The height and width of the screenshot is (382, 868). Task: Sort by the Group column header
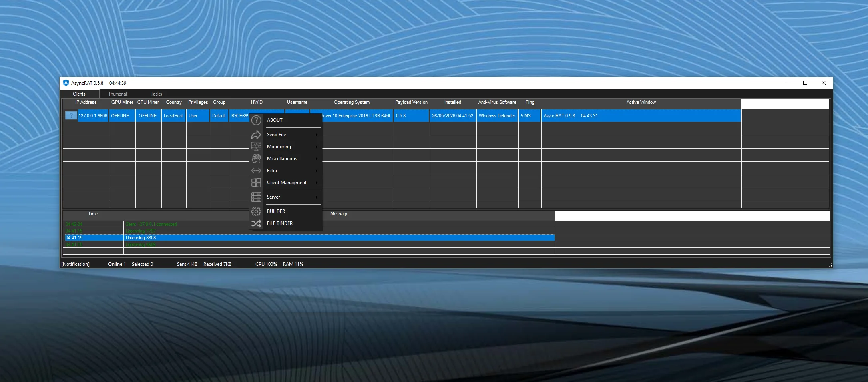219,102
